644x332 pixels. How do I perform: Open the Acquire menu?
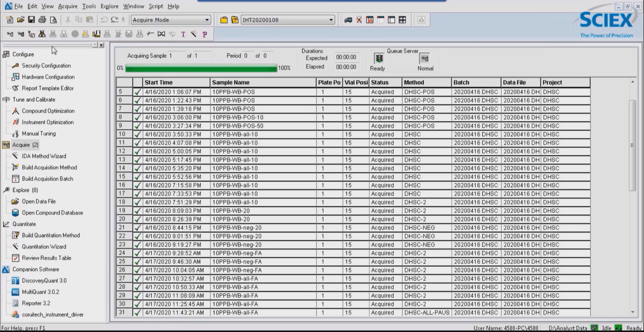pos(67,6)
